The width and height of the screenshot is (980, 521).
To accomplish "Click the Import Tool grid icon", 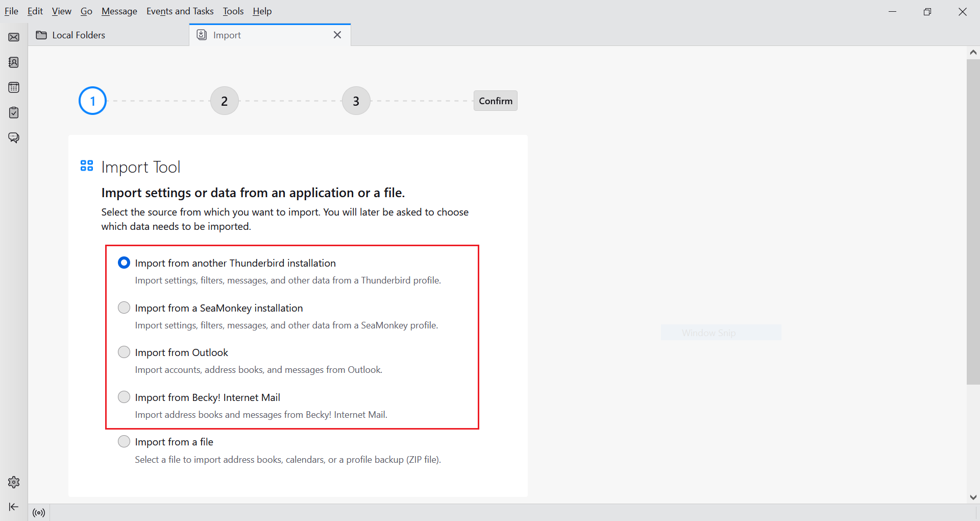I will coord(87,165).
